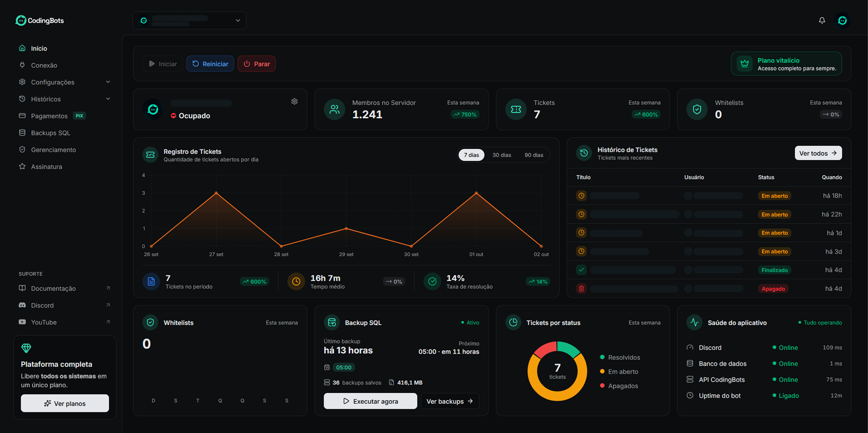The image size is (868, 433).
Task: Switch the chart to 30 dias
Action: click(x=501, y=155)
